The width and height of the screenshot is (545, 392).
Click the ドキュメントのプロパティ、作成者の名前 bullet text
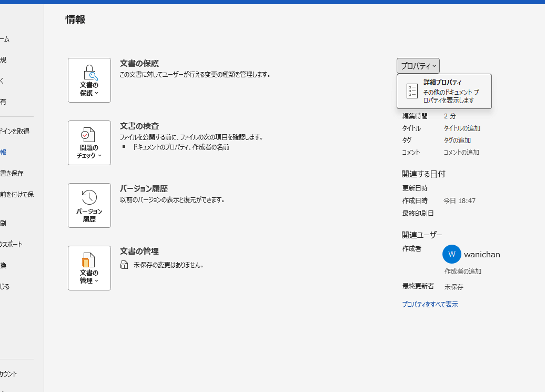pos(181,147)
